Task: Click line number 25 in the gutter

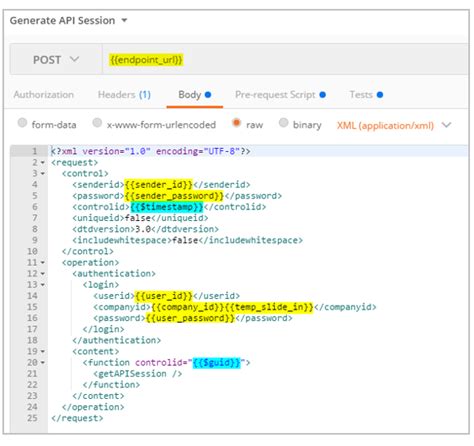Action: click(x=32, y=418)
